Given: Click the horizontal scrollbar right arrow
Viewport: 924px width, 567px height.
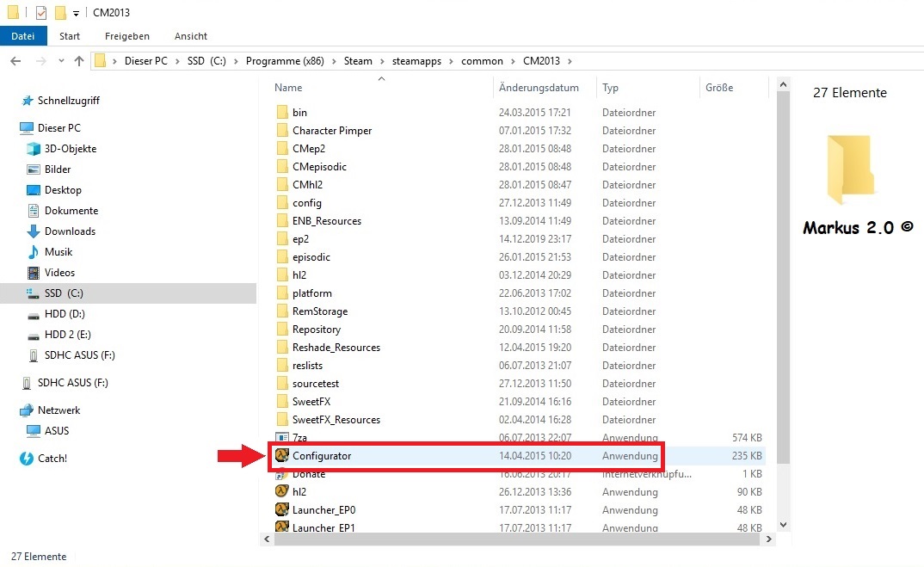Looking at the screenshot, I should 769,539.
